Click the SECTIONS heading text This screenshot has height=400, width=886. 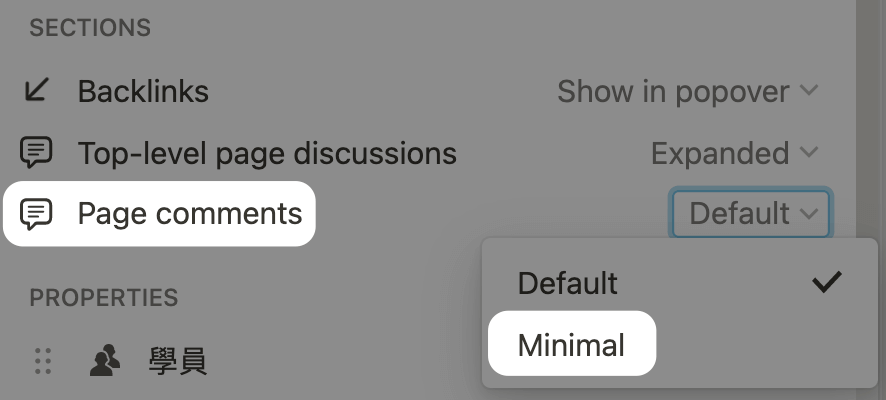click(x=90, y=28)
